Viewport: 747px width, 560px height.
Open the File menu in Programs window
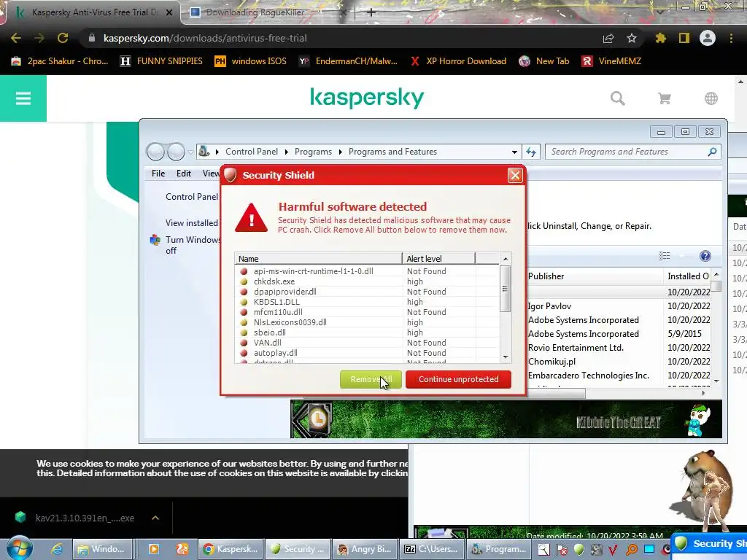pyautogui.click(x=158, y=174)
